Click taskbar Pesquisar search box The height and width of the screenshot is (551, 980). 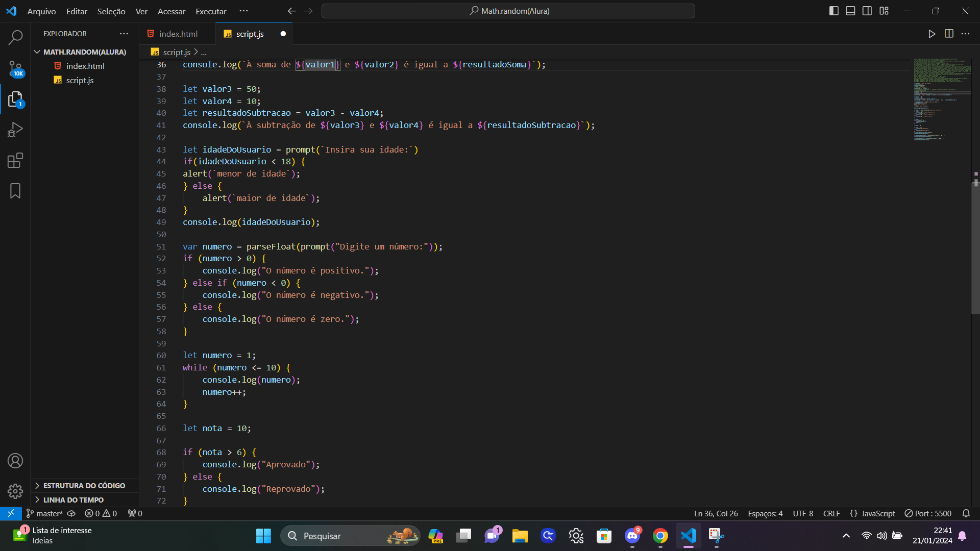click(x=350, y=536)
